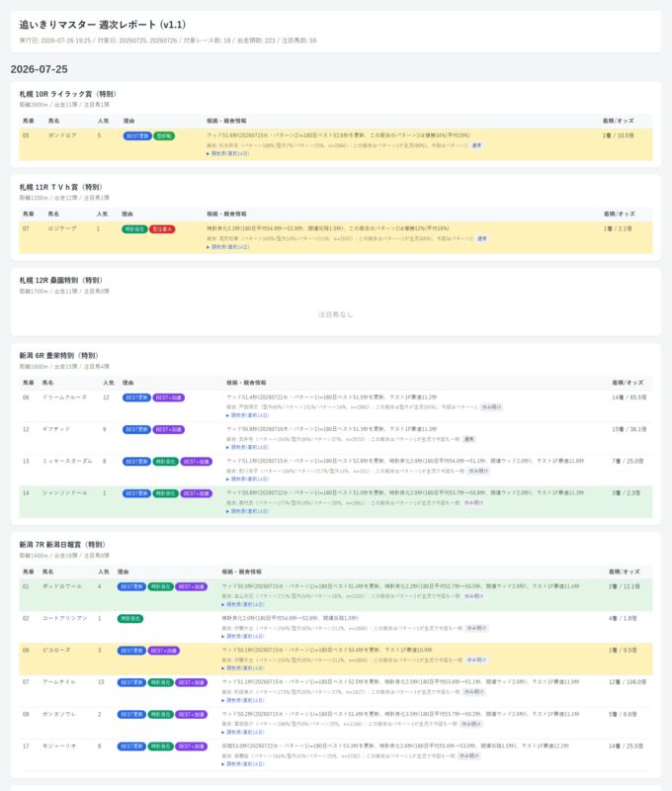The width and height of the screenshot is (672, 791).
Task: Click the result cell 2着 / 12.1倍
Action: pyautogui.click(x=625, y=586)
